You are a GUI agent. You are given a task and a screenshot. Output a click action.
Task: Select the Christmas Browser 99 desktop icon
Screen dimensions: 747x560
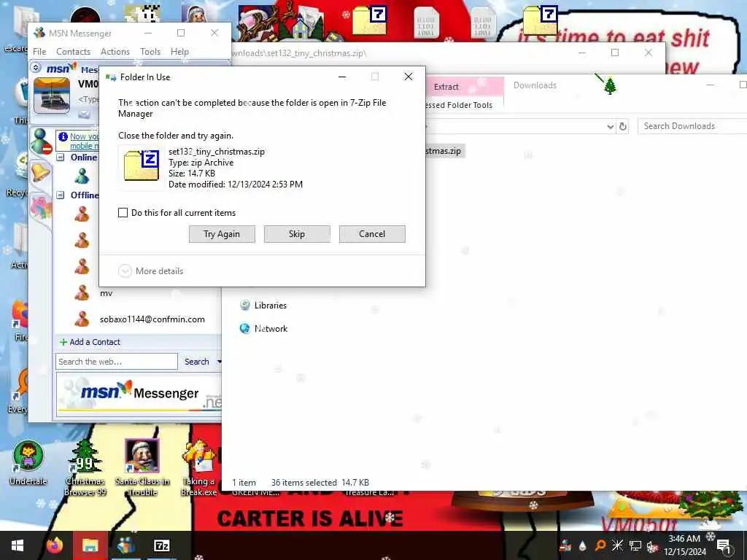click(x=85, y=467)
